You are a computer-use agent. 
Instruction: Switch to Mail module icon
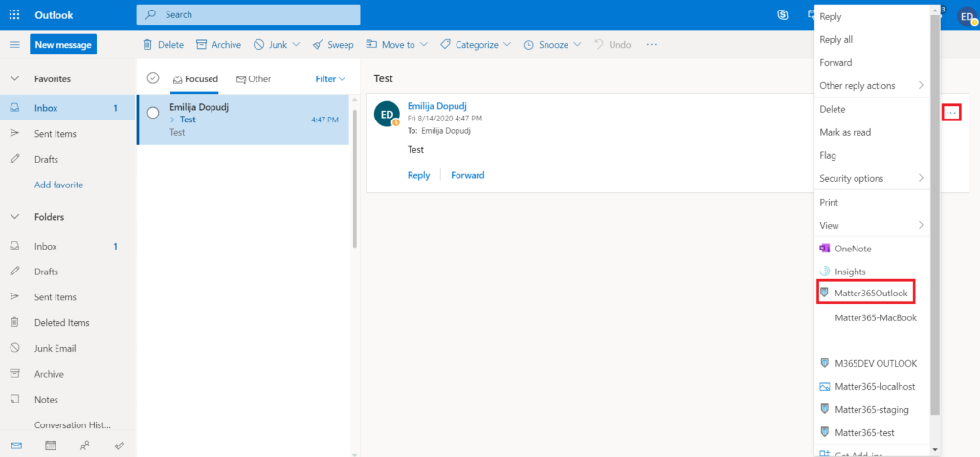coord(17,446)
